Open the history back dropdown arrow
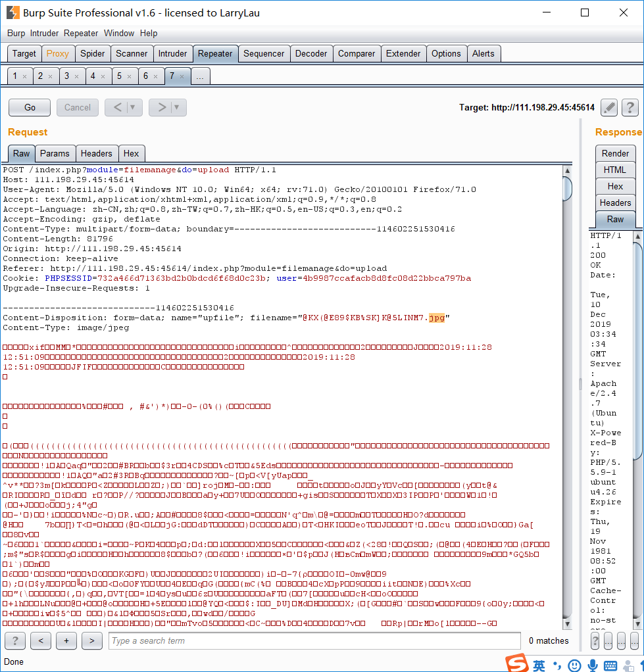 pos(132,108)
